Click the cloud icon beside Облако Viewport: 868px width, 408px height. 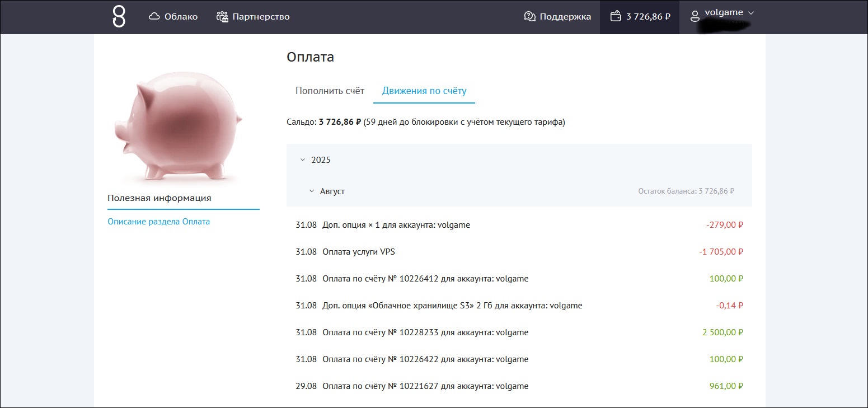(154, 17)
